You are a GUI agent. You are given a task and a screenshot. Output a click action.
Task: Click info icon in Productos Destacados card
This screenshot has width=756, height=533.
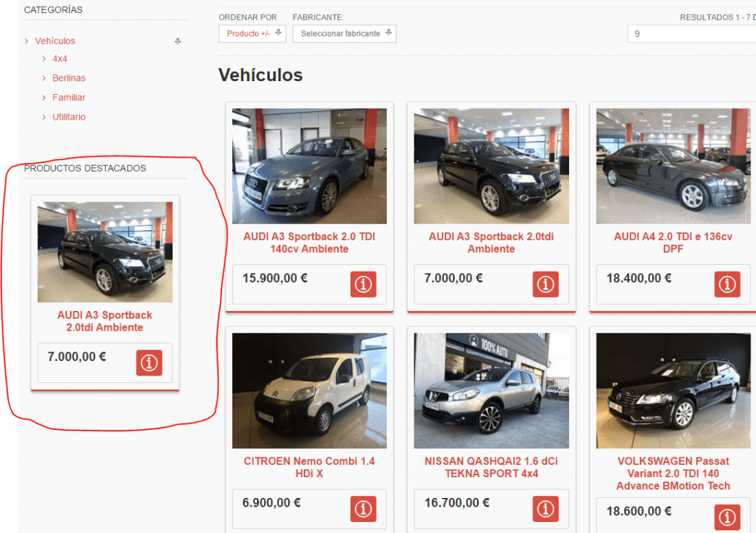pyautogui.click(x=149, y=362)
